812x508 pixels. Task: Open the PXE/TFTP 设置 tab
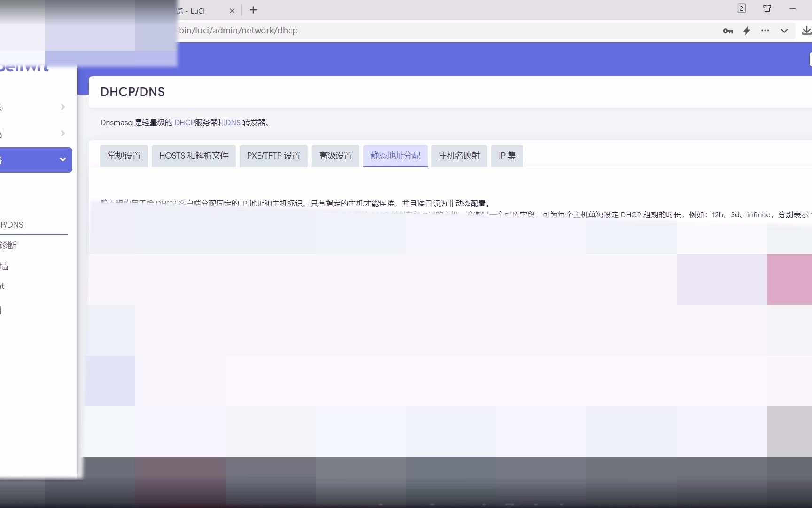click(x=273, y=156)
